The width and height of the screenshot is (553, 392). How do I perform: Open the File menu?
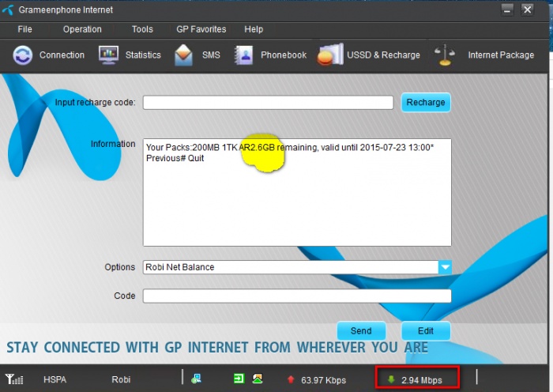pyautogui.click(x=24, y=29)
